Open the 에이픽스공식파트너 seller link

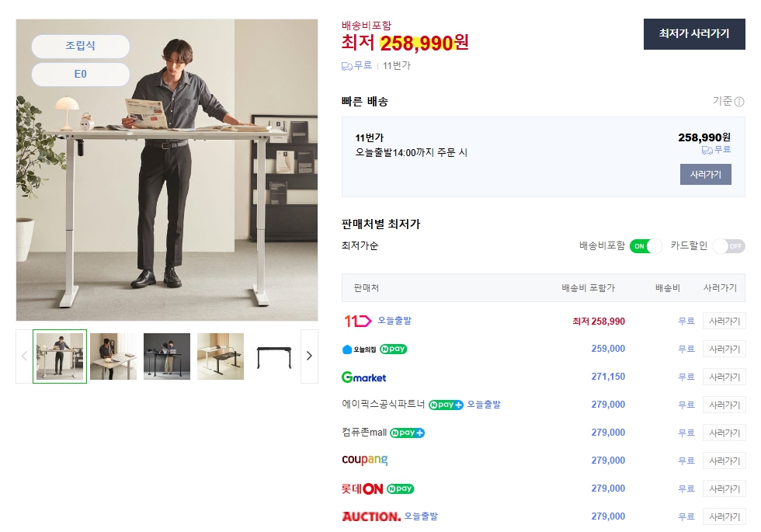coord(384,405)
